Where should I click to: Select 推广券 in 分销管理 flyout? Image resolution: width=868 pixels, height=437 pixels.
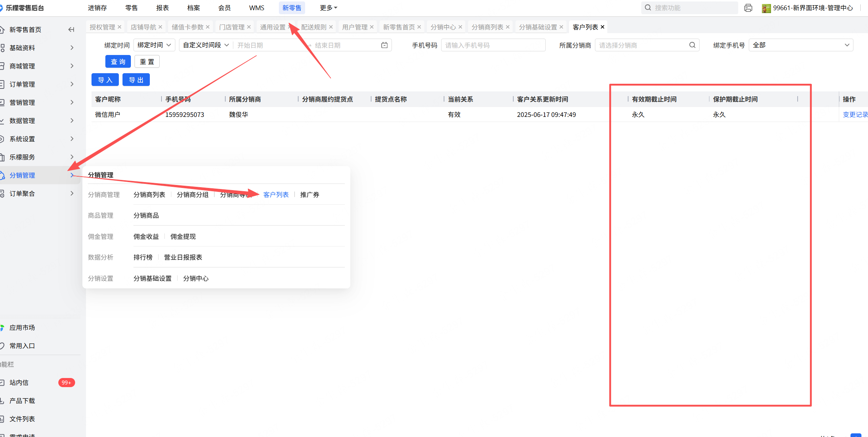pyautogui.click(x=310, y=194)
